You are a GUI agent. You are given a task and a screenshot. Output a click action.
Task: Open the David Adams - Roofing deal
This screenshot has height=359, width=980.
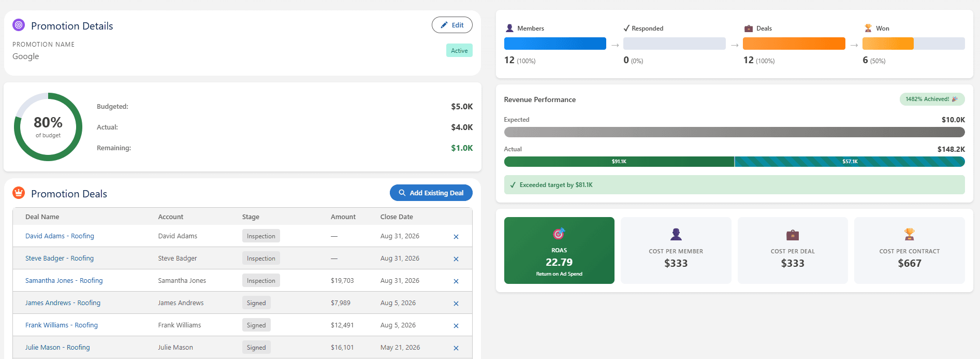point(60,236)
